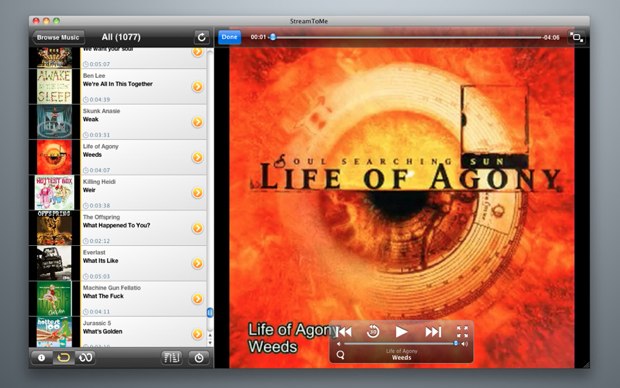Toggle the repeat playlist button
Screen dimensions: 620x388
click(64, 358)
